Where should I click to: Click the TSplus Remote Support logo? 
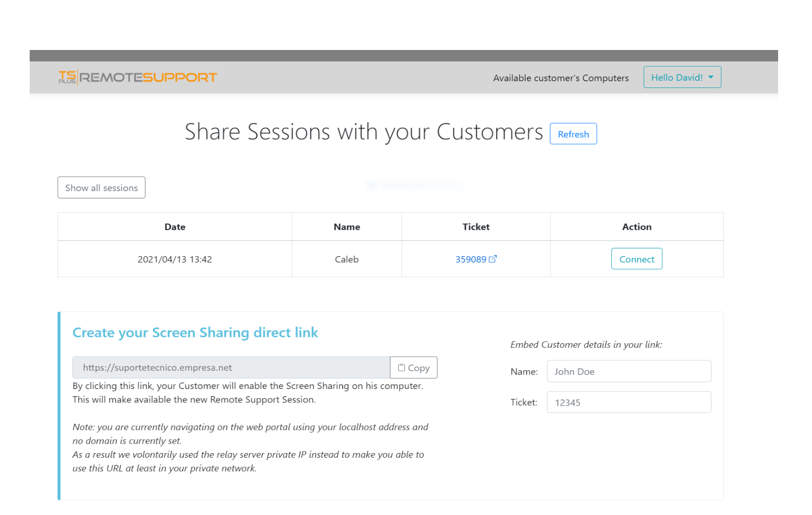tap(138, 78)
